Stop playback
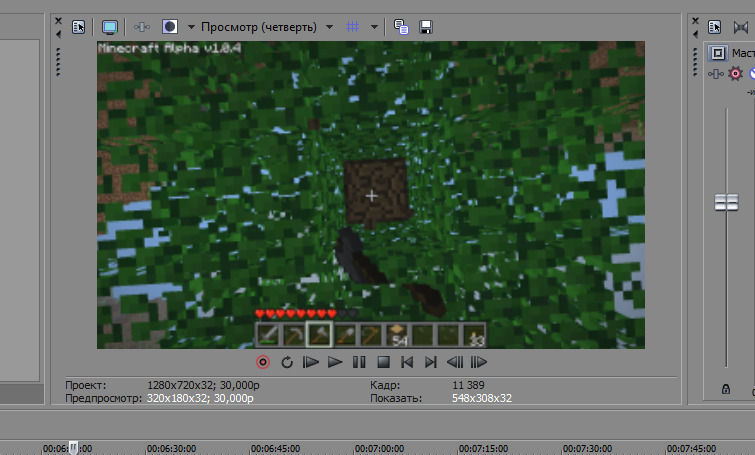Viewport: 755px width, 455px height. (383, 362)
